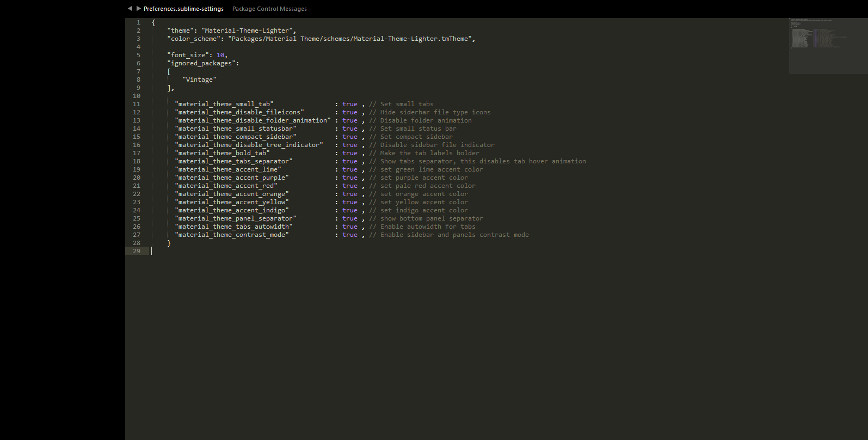The height and width of the screenshot is (440, 868).
Task: Click comment "set yellow accent color"
Action: point(418,202)
